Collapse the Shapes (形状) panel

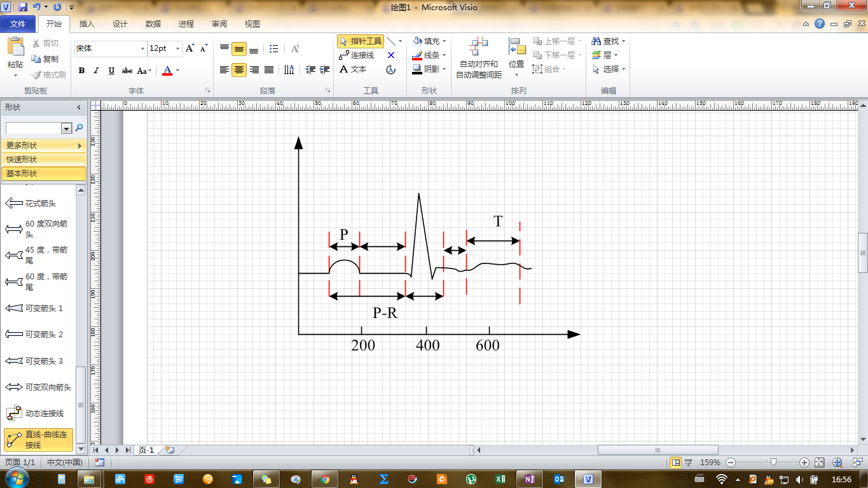click(x=79, y=108)
